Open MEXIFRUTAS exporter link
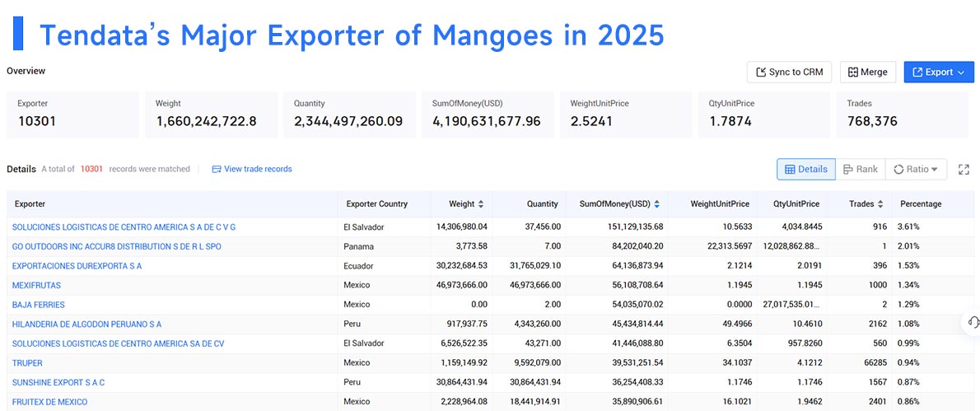This screenshot has height=411, width=980. click(x=36, y=285)
